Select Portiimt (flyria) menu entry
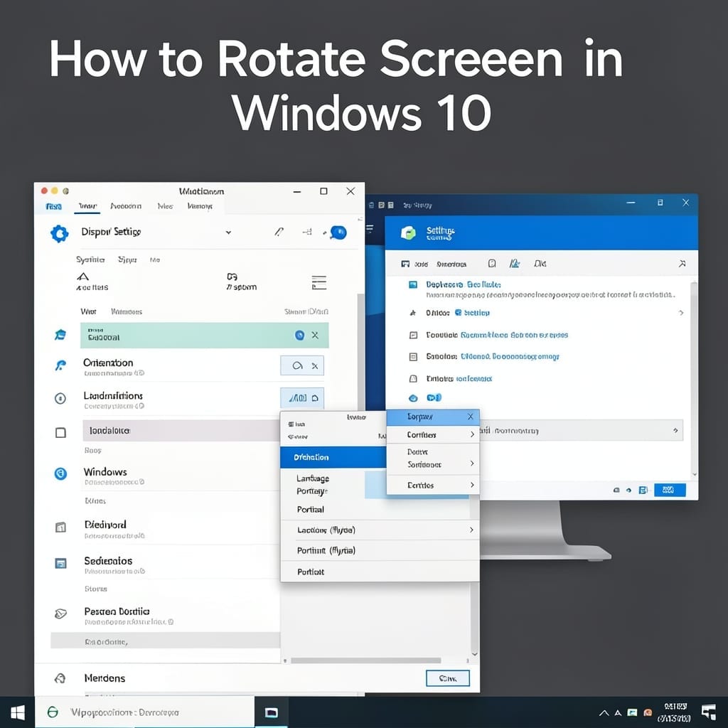Image resolution: width=728 pixels, height=728 pixels. 326,551
